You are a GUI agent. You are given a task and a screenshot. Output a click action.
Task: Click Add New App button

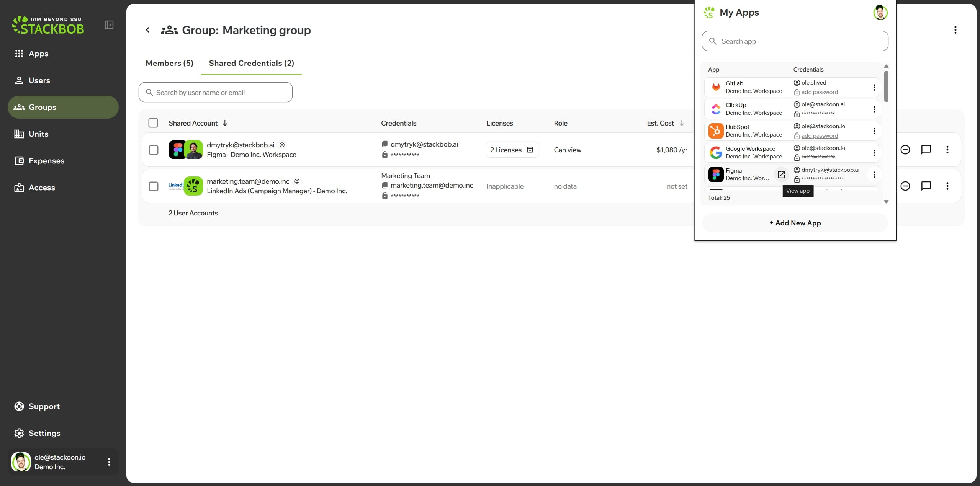795,223
